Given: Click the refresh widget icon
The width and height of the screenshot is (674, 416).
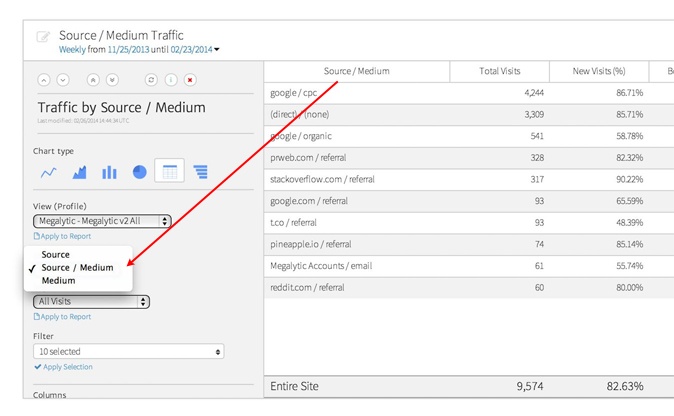Looking at the screenshot, I should [x=151, y=79].
